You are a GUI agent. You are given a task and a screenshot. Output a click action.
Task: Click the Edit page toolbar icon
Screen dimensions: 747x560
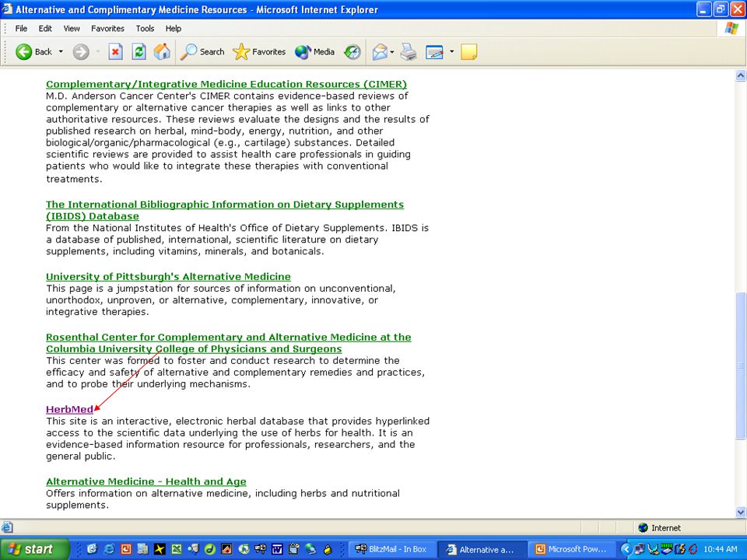pos(434,51)
